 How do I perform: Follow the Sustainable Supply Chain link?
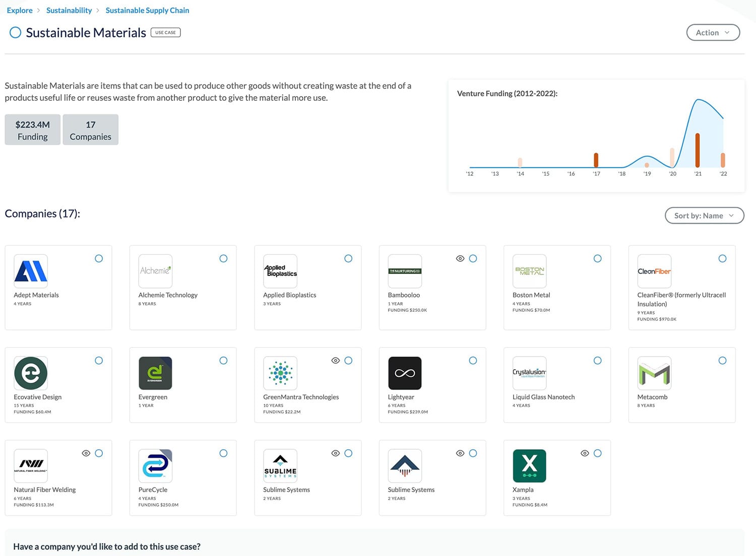click(147, 10)
